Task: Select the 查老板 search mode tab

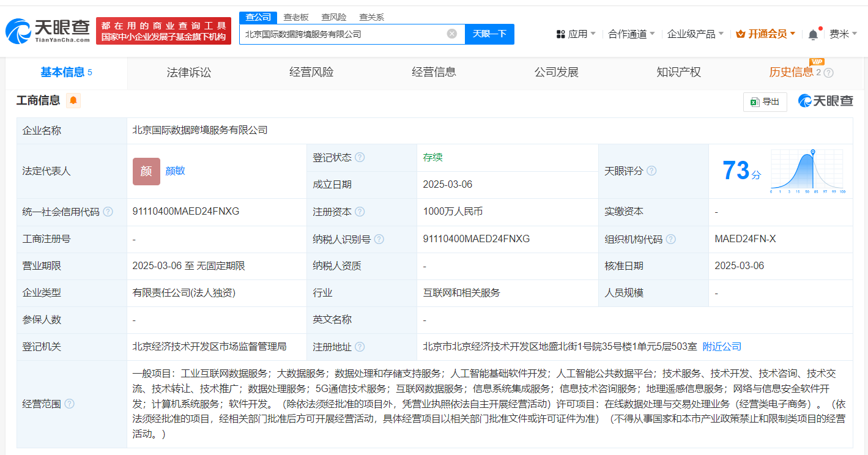Action: [x=296, y=17]
